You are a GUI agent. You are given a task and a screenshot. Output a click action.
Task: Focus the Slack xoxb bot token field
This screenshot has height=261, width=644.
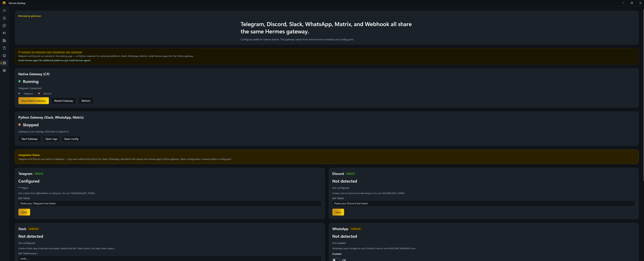pos(170,259)
